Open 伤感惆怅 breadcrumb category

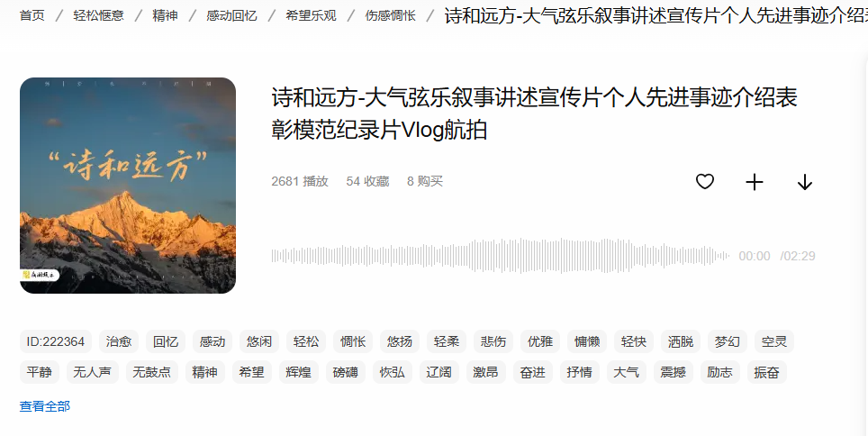point(390,15)
